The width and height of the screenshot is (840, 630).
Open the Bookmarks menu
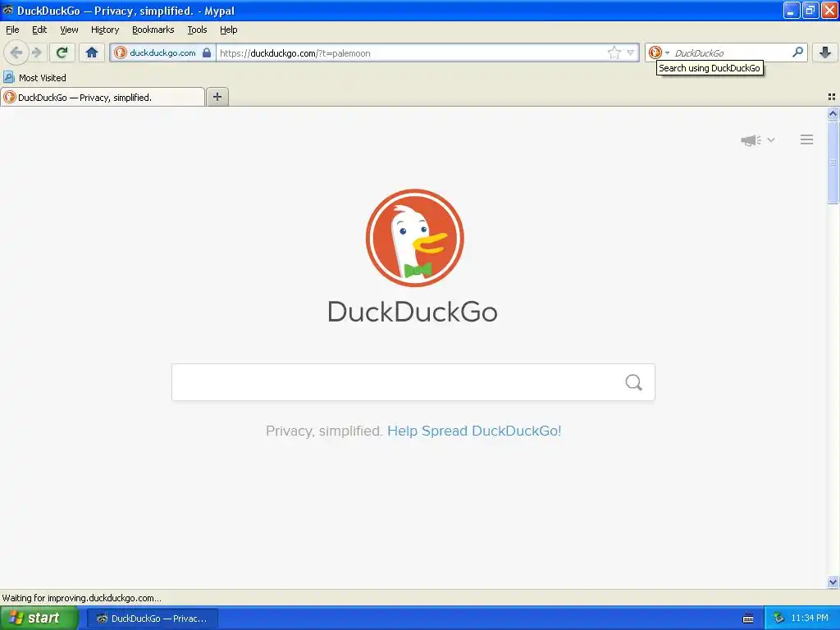click(x=153, y=30)
